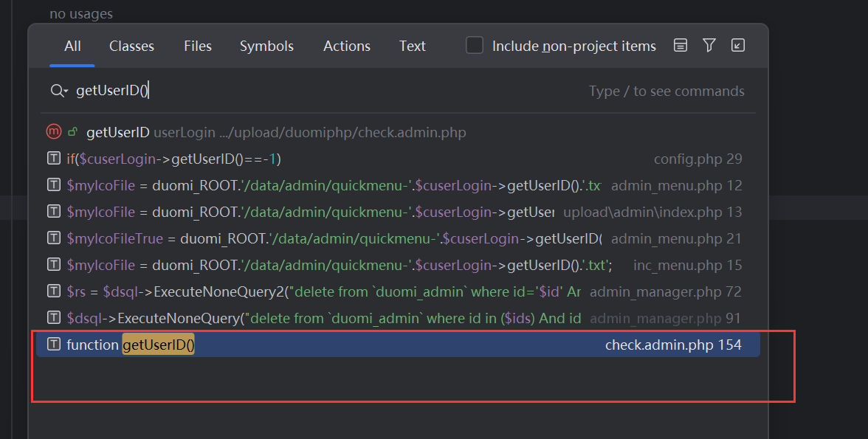Focus the getUserID() search input field
Screen dimensions: 868x439
point(326,91)
